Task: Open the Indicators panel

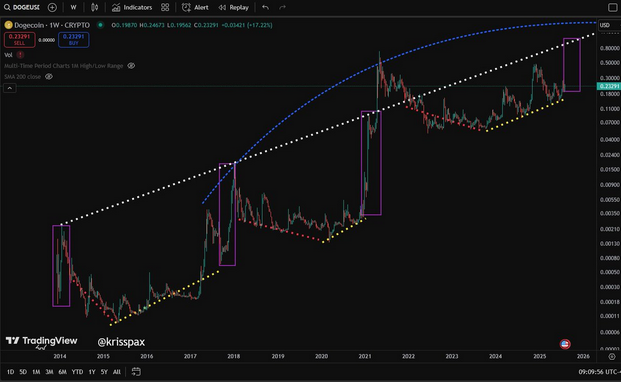Action: tap(132, 7)
